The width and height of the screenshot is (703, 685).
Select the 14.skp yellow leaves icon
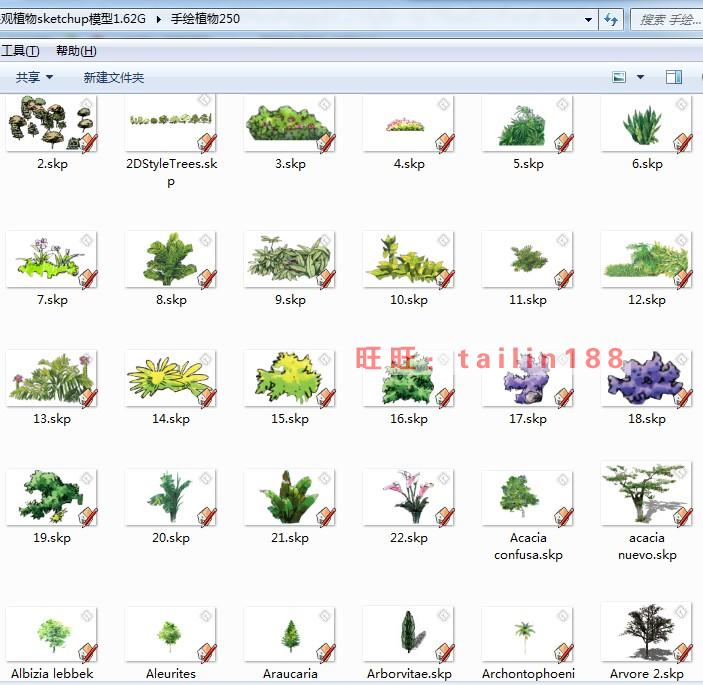tap(171, 378)
